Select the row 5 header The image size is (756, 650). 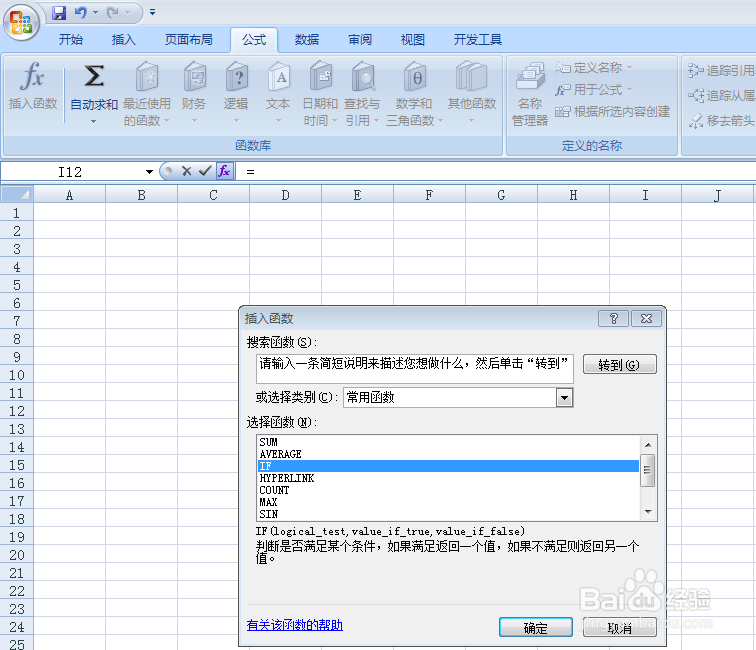16,284
